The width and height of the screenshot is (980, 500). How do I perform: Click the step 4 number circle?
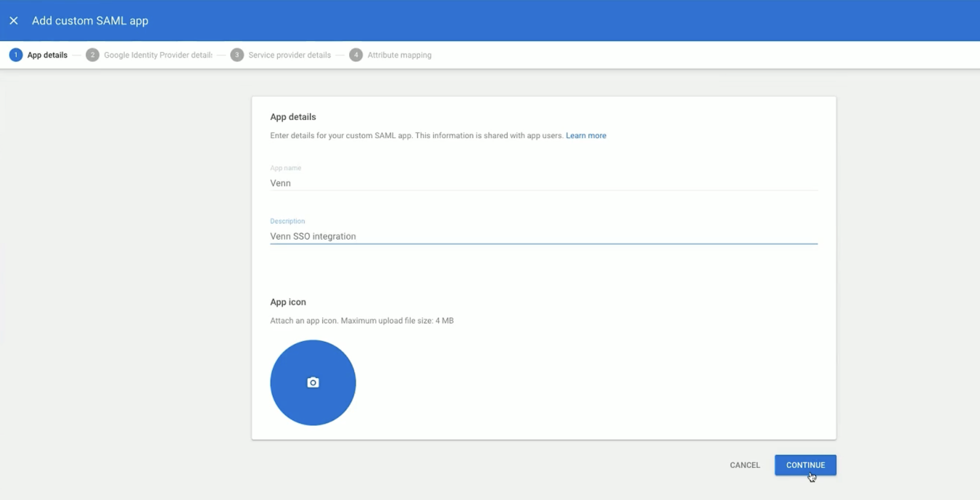pos(356,55)
